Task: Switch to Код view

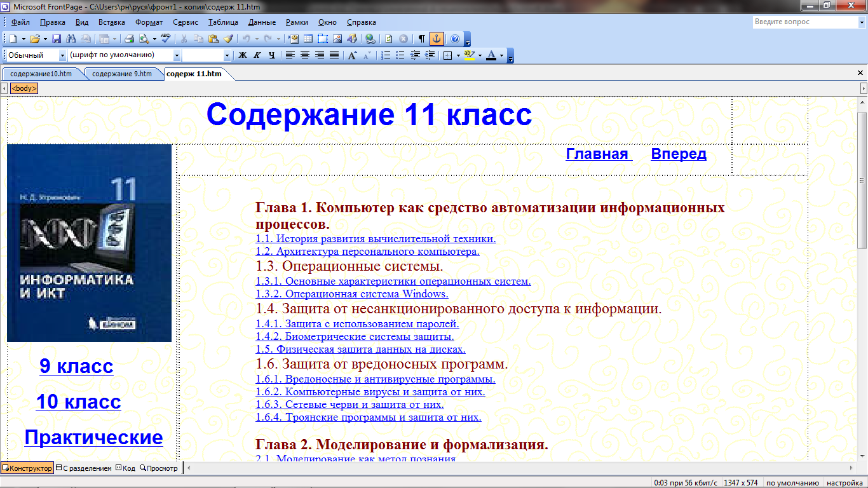Action: [125, 468]
